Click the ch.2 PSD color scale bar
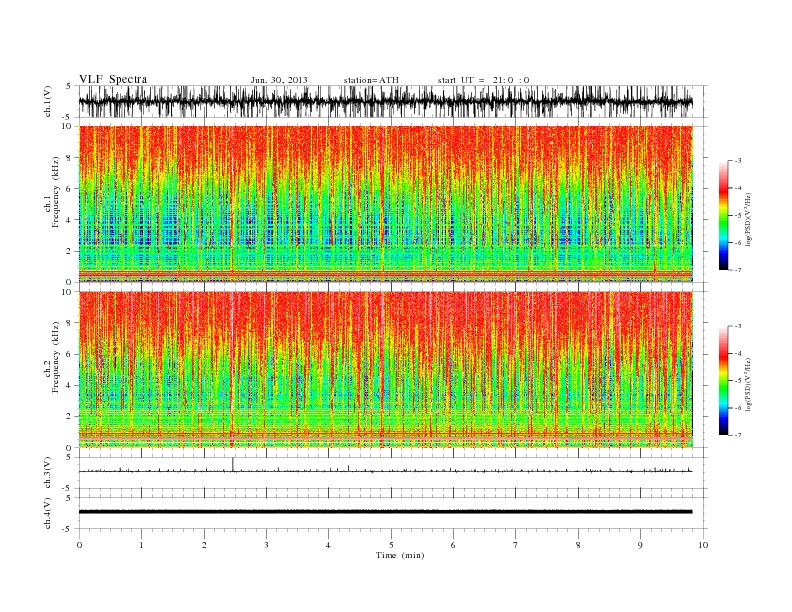 click(x=723, y=381)
